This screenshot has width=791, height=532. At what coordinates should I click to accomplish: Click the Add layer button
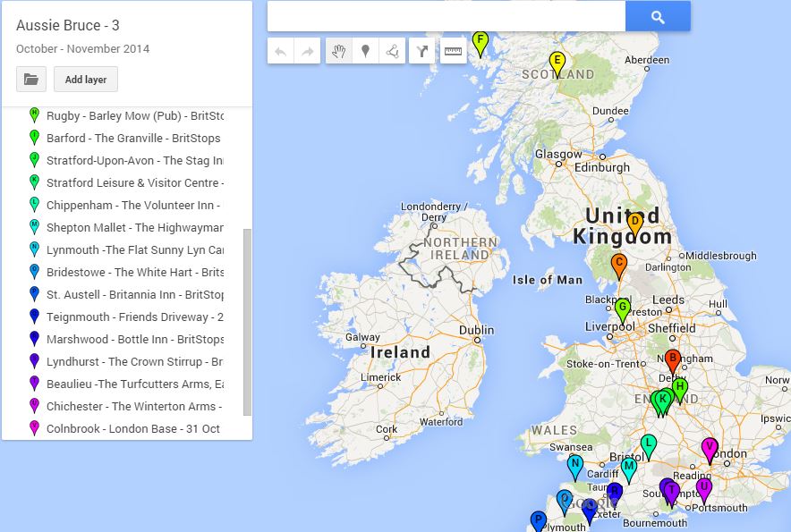[x=86, y=80]
